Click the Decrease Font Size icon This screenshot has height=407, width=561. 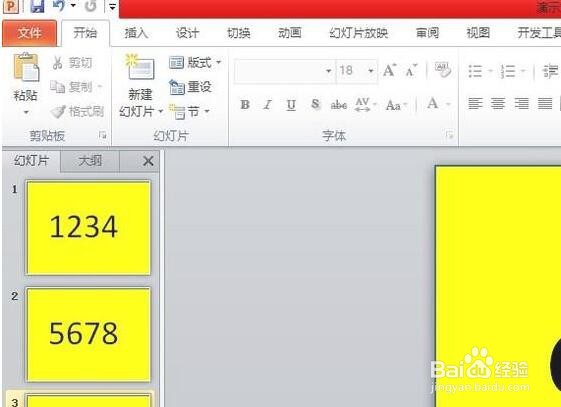click(411, 70)
